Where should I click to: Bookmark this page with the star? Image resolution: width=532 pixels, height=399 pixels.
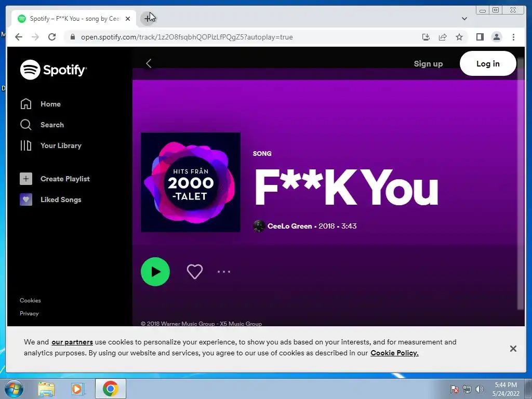tap(459, 37)
